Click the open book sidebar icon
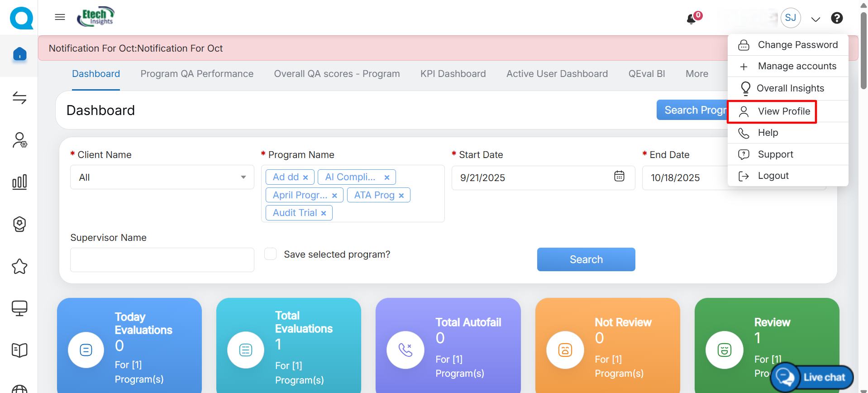The image size is (868, 393). pos(19,350)
